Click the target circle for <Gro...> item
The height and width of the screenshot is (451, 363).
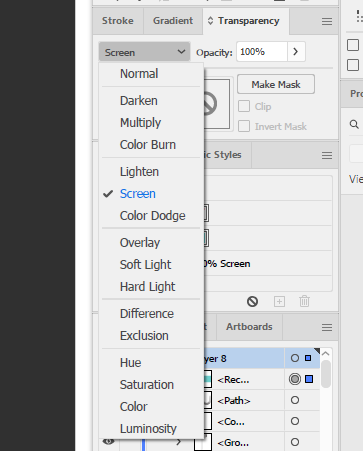(295, 442)
